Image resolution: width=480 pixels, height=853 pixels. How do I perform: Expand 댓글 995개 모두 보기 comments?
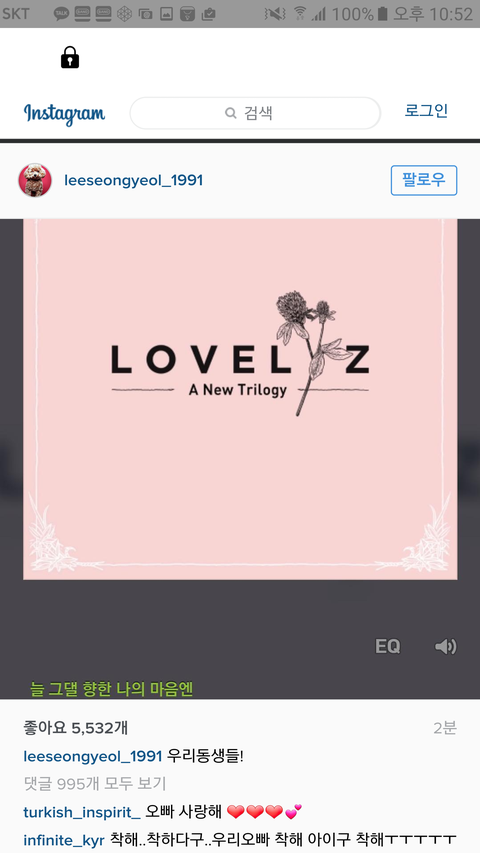(95, 784)
